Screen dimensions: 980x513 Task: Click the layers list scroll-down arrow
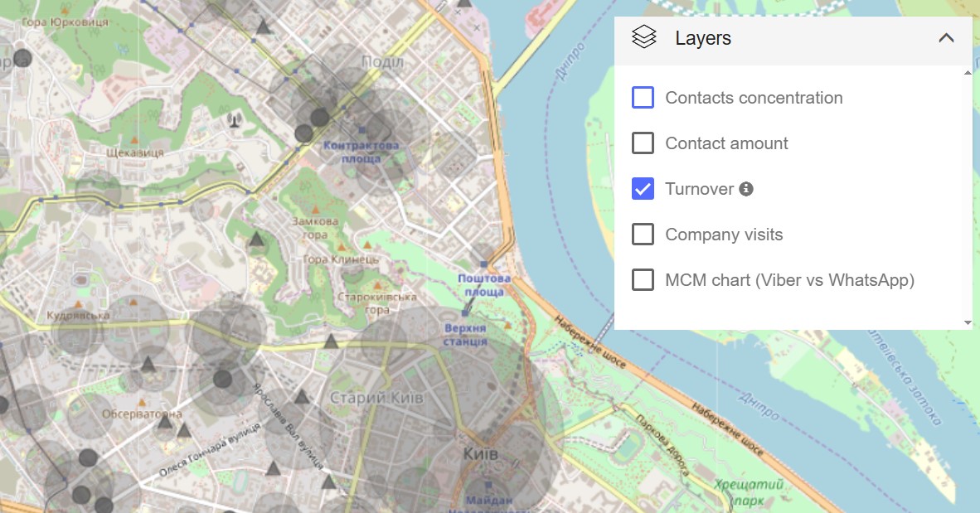pos(967,322)
